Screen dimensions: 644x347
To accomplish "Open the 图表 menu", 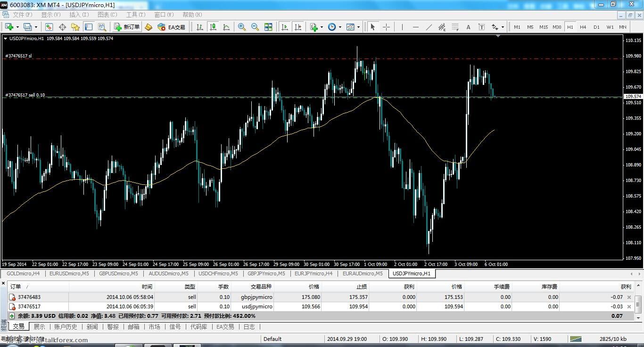I will coord(107,15).
